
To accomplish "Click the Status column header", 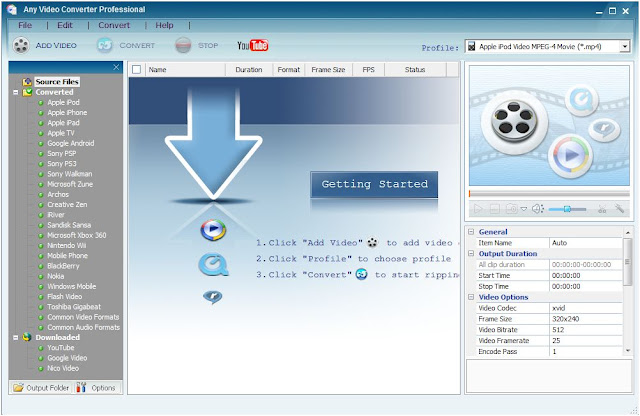I will [415, 70].
